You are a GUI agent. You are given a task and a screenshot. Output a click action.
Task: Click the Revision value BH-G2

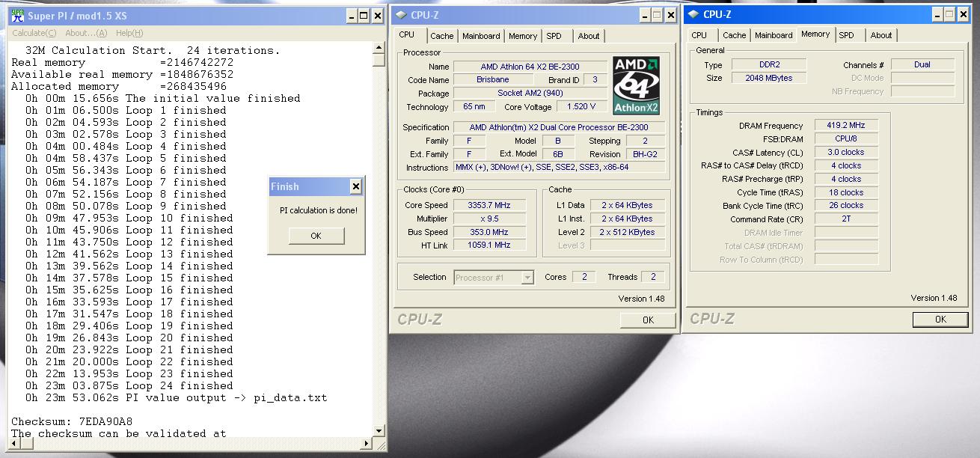click(645, 154)
